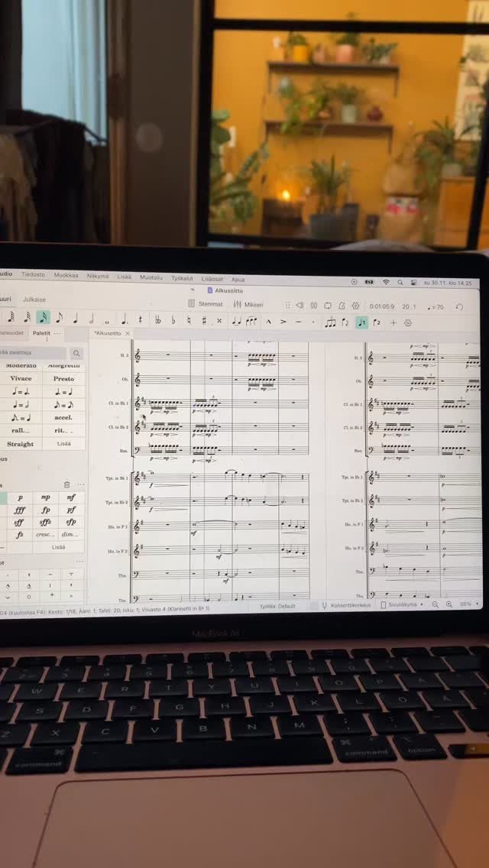Add the staccato articulation
The image size is (489, 868).
313,322
